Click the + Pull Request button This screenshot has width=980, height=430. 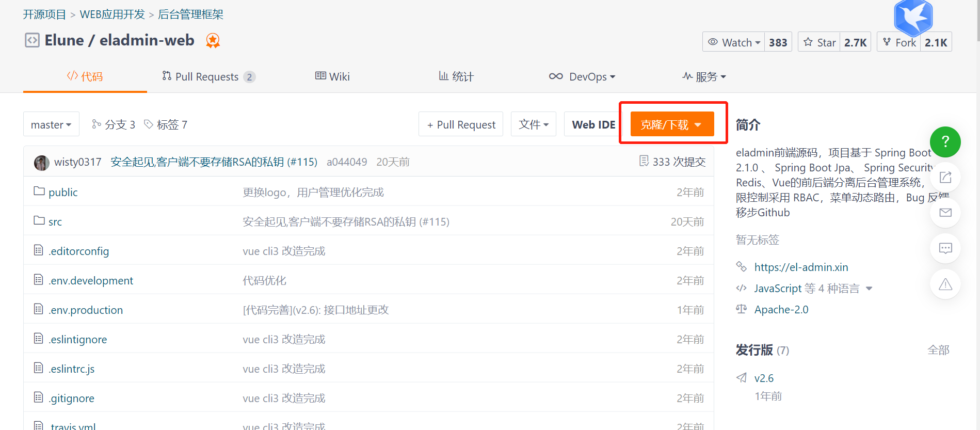tap(461, 124)
